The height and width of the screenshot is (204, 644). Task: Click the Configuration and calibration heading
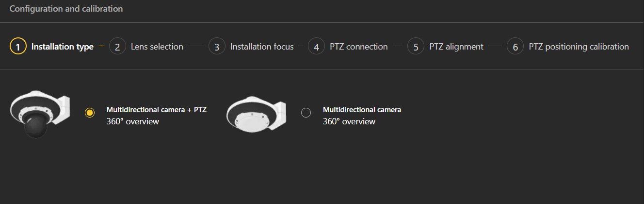pyautogui.click(x=66, y=9)
